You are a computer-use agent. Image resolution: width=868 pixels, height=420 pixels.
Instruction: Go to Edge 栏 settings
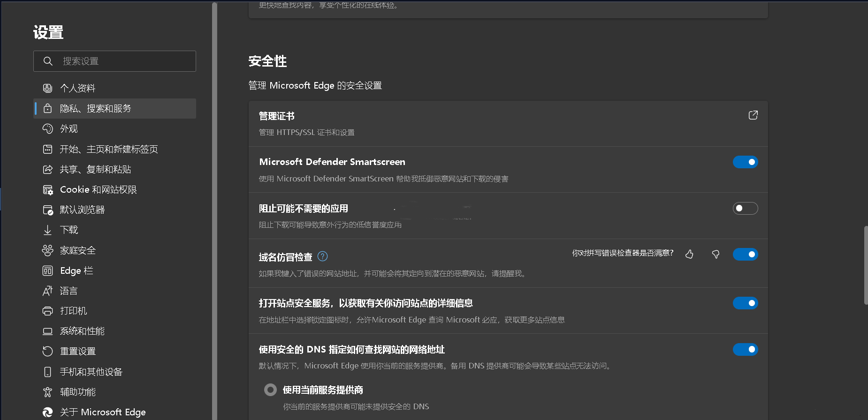pyautogui.click(x=114, y=270)
